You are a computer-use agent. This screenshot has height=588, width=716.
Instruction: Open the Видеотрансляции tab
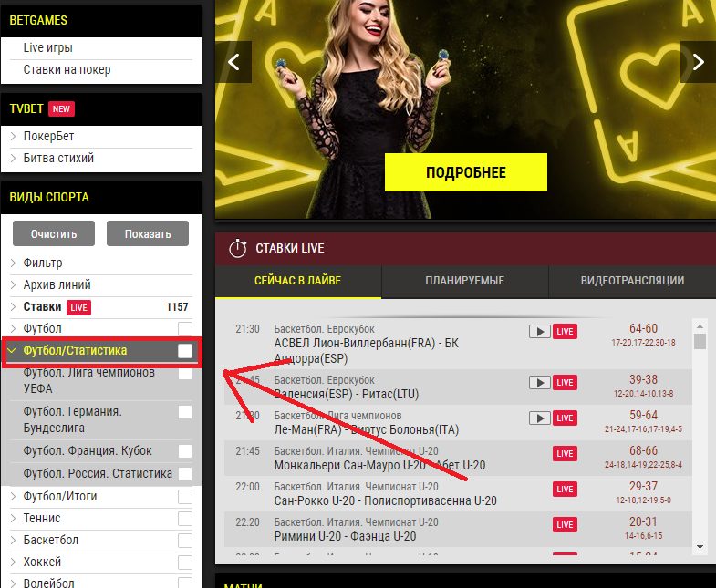tap(632, 280)
